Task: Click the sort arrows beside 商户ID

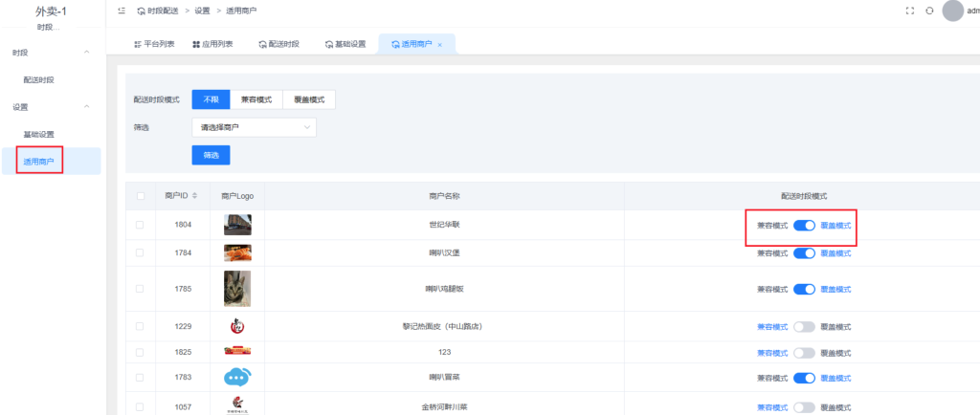Action: tap(195, 196)
